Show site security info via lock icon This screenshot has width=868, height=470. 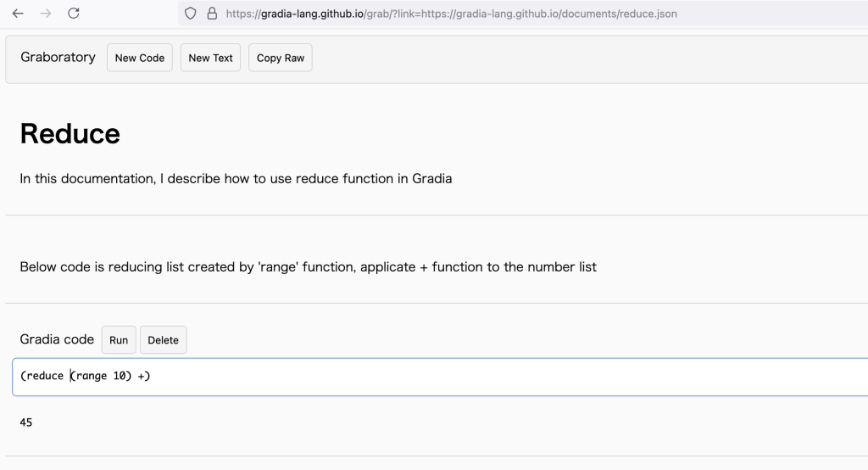coord(212,14)
